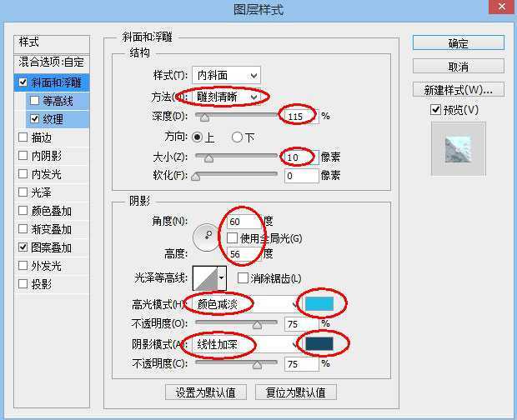Viewport: 517px width, 420px height.
Task: Check 使用全局光(G) option
Action: (x=232, y=237)
